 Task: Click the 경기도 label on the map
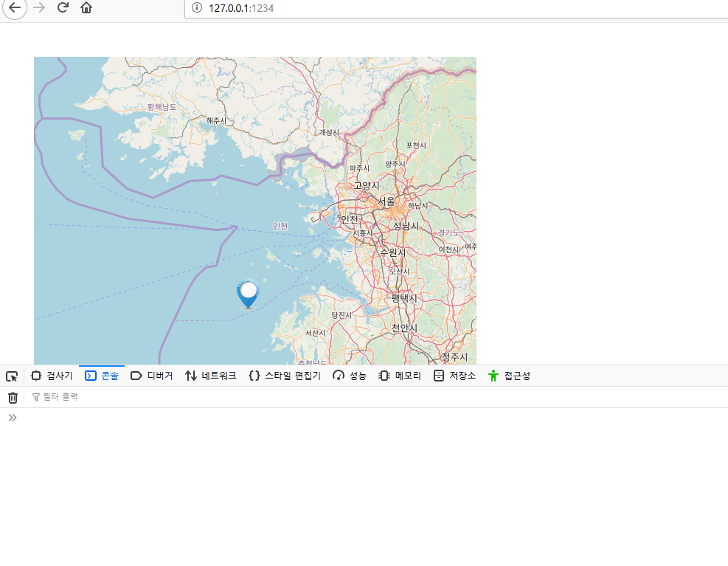[x=448, y=232]
